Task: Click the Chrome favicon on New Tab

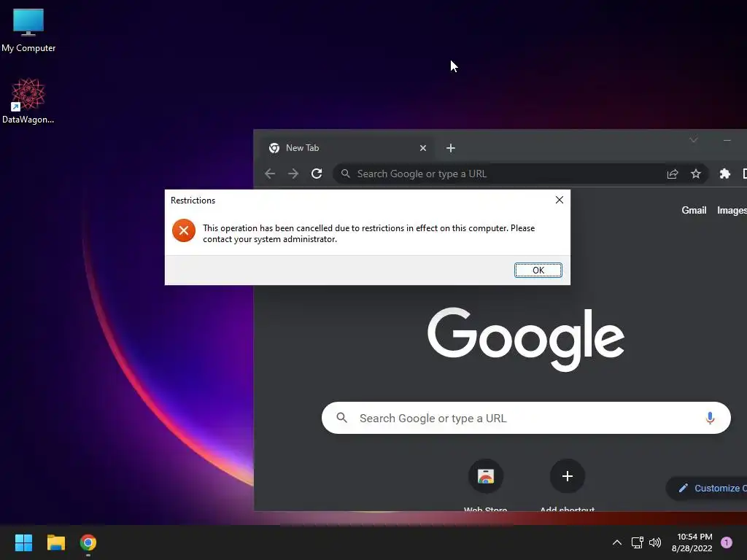Action: (274, 148)
